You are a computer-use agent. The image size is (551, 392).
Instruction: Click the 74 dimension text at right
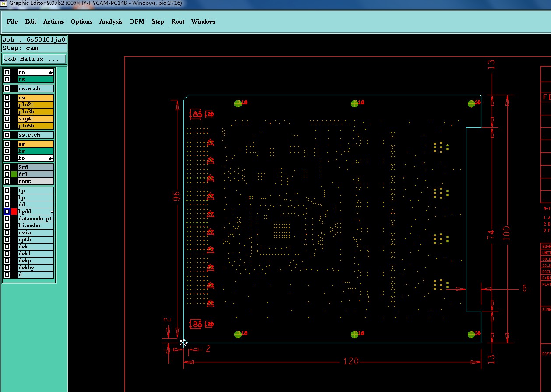(491, 234)
